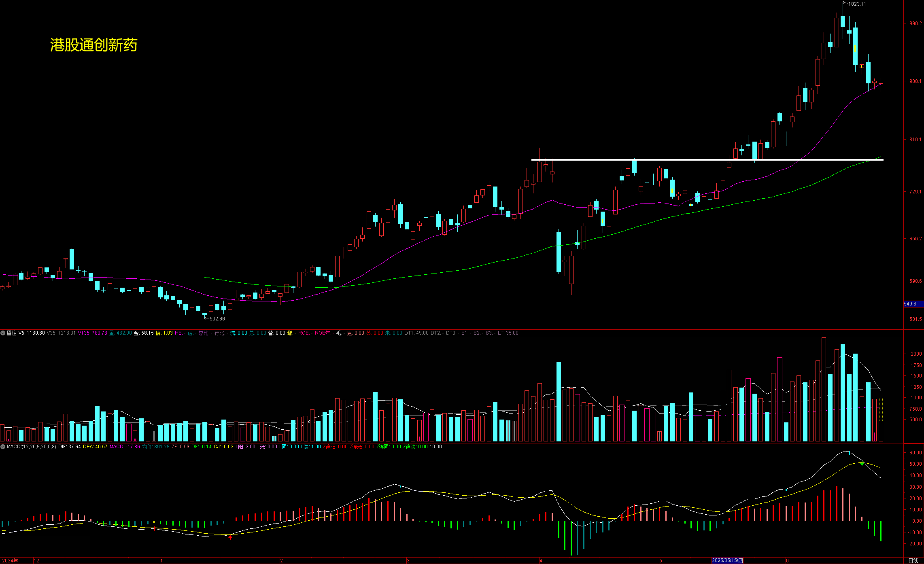Jump to month 3 on timeline
The height and width of the screenshot is (564, 924).
pyautogui.click(x=408, y=560)
